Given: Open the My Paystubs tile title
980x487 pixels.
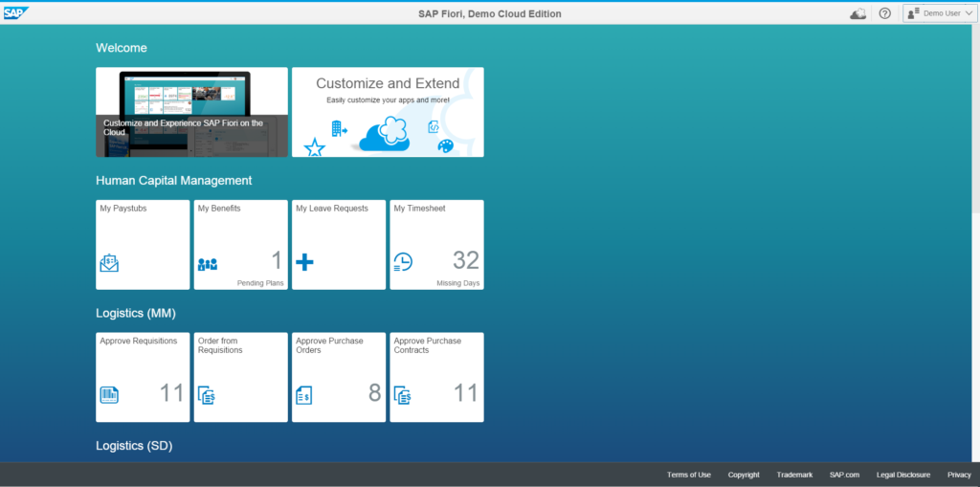Looking at the screenshot, I should [x=123, y=209].
